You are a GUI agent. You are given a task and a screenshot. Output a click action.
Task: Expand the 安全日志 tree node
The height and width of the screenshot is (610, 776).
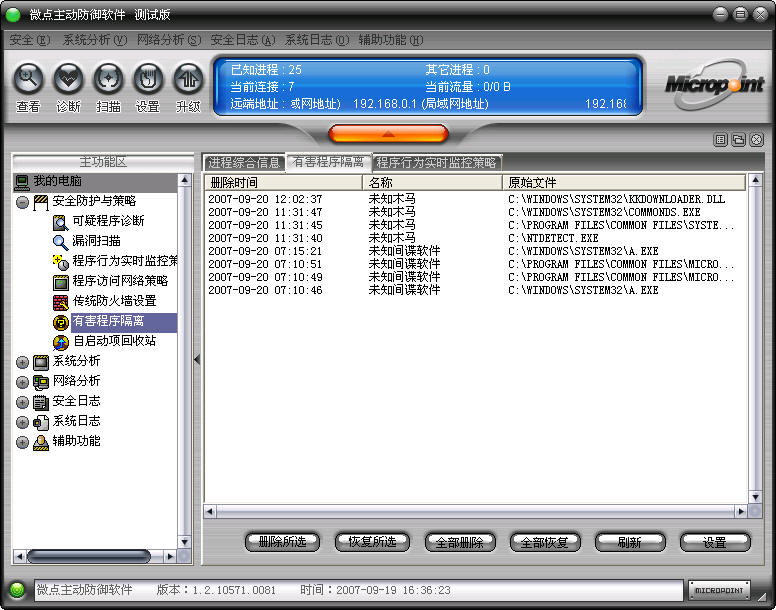[22, 402]
